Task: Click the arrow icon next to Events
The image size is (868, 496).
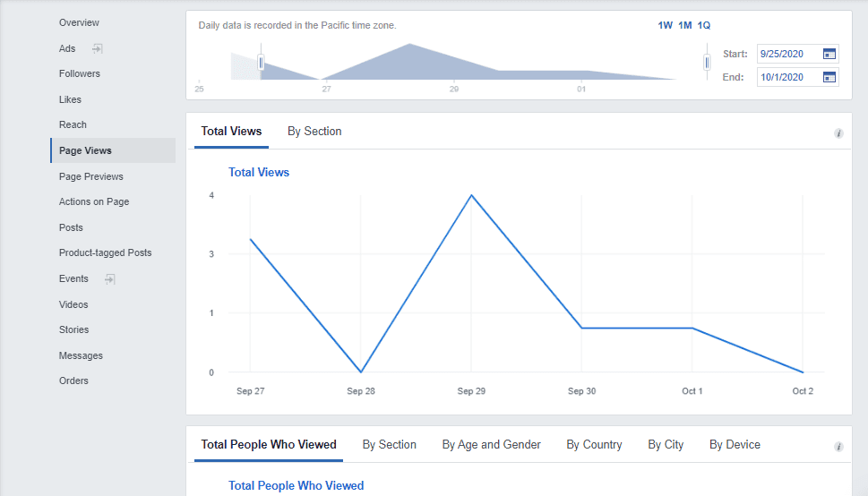Action: (x=109, y=279)
